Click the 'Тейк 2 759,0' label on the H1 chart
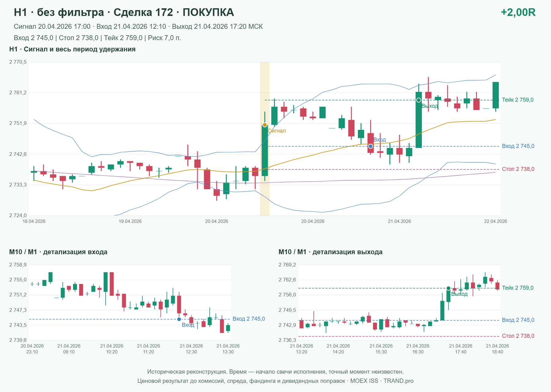Image resolution: width=551 pixels, height=392 pixels. pyautogui.click(x=518, y=100)
